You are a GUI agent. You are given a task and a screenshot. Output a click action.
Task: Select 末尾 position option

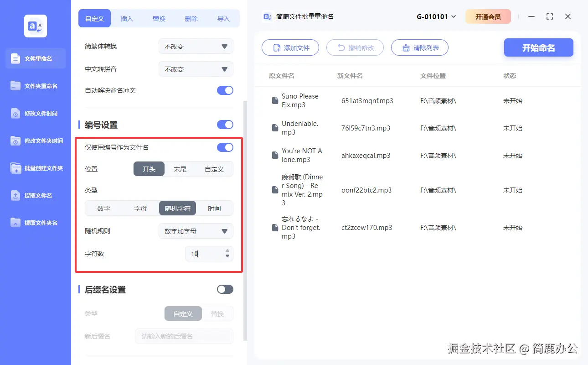pos(180,169)
